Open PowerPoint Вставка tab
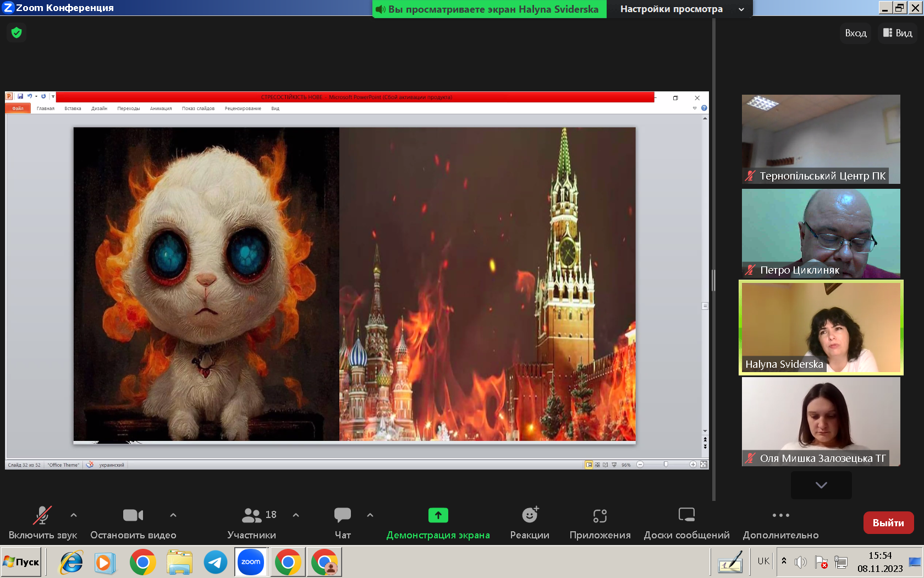Image resolution: width=924 pixels, height=578 pixels. point(73,108)
